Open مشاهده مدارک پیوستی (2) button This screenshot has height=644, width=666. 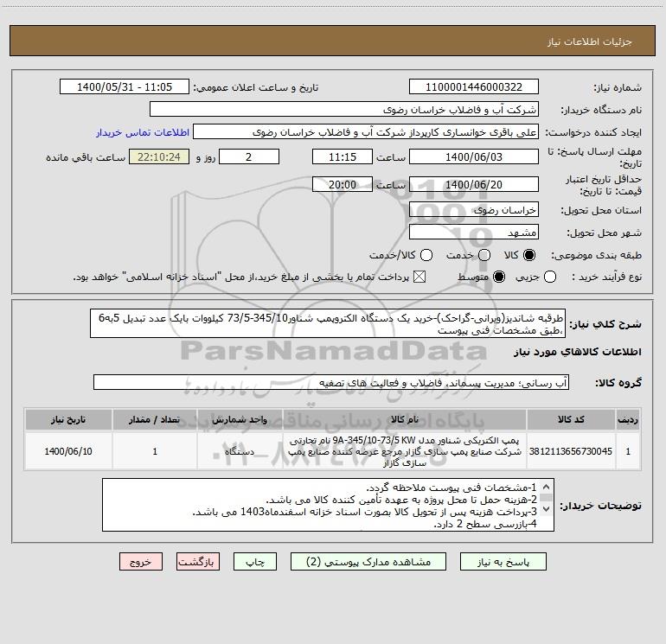pos(368,562)
